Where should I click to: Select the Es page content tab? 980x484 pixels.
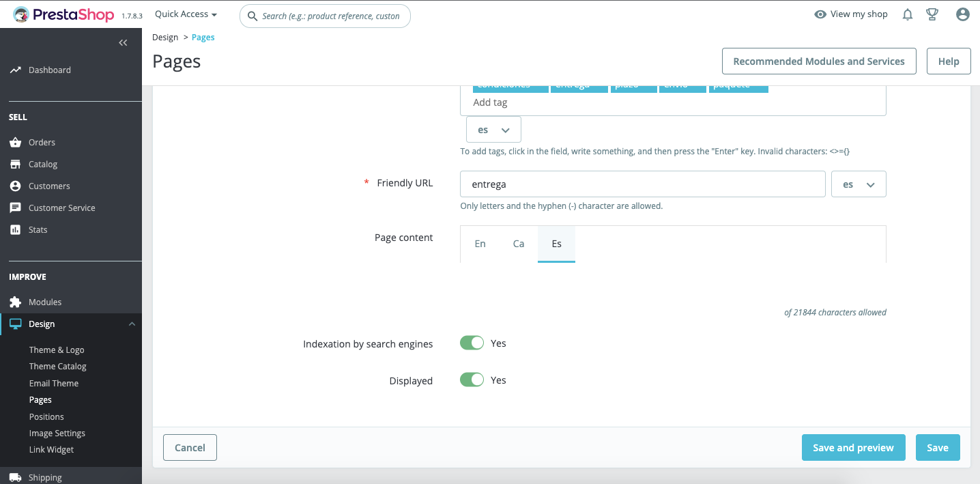(x=556, y=244)
